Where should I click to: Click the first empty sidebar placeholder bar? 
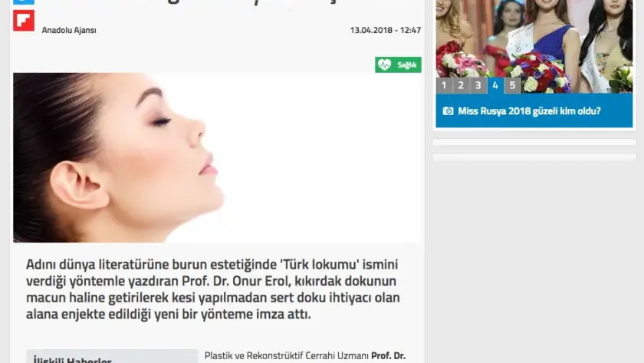(x=534, y=142)
